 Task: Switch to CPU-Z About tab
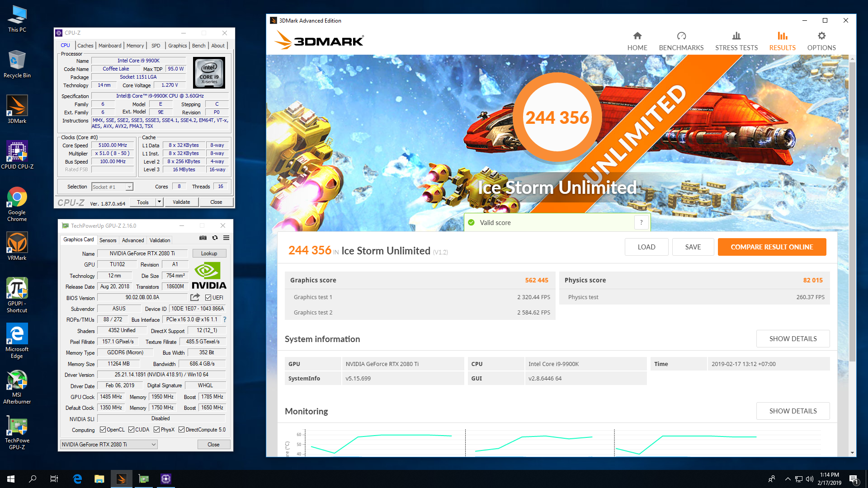217,46
